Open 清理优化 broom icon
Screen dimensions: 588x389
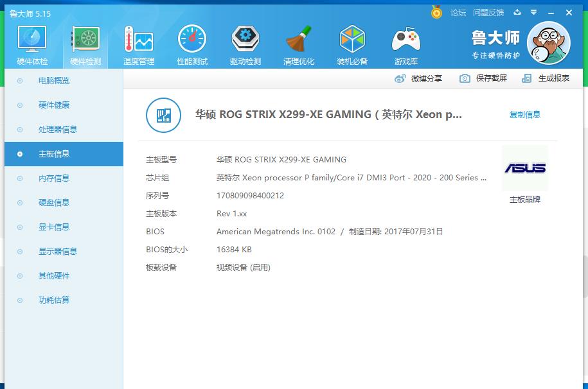298,41
